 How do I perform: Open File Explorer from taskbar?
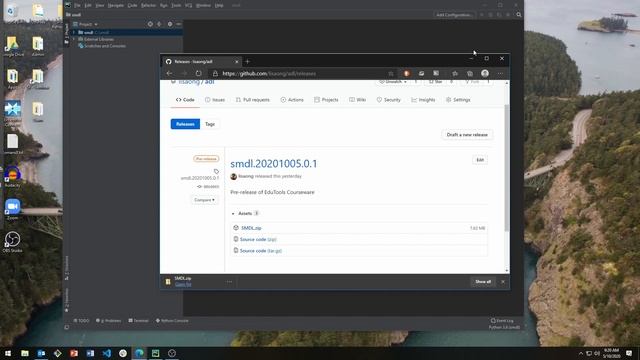click(25, 353)
